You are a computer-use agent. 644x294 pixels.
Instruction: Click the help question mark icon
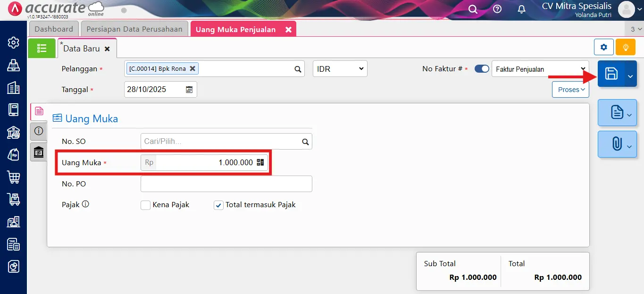(497, 9)
